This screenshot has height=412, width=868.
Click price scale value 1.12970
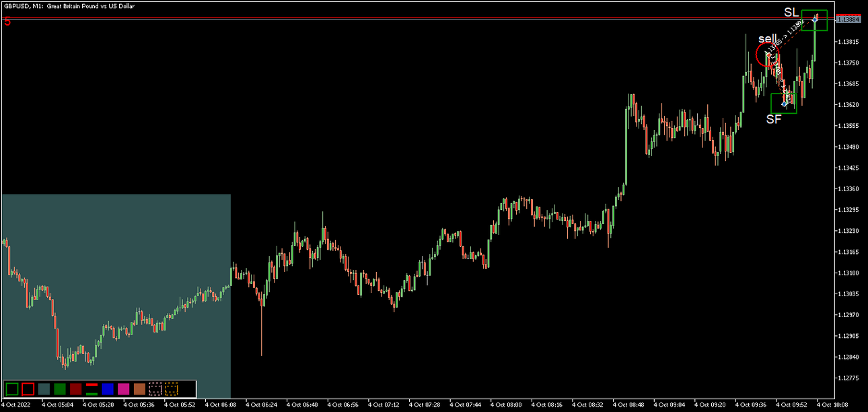(848, 314)
